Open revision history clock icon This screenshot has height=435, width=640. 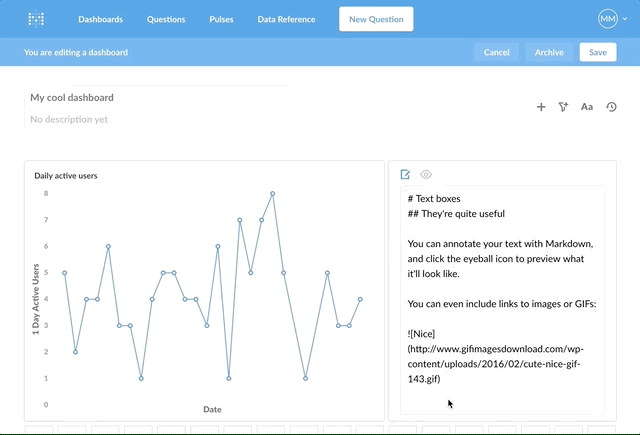[x=612, y=107]
